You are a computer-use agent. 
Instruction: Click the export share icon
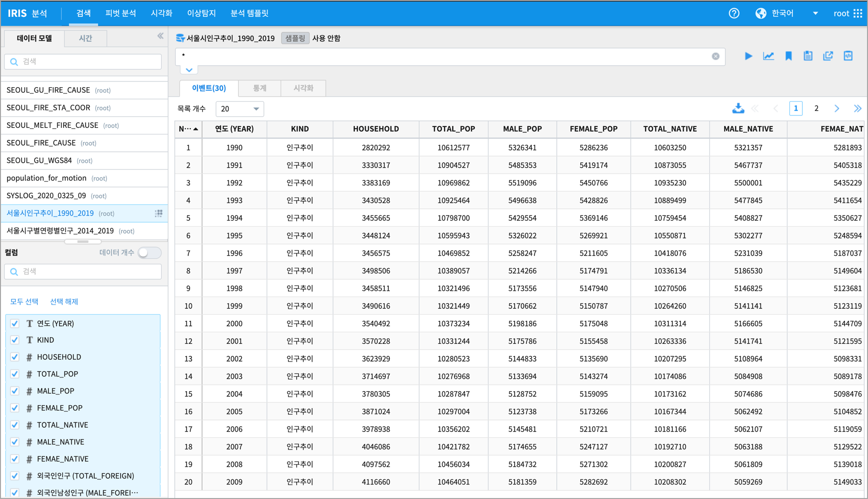tap(828, 56)
